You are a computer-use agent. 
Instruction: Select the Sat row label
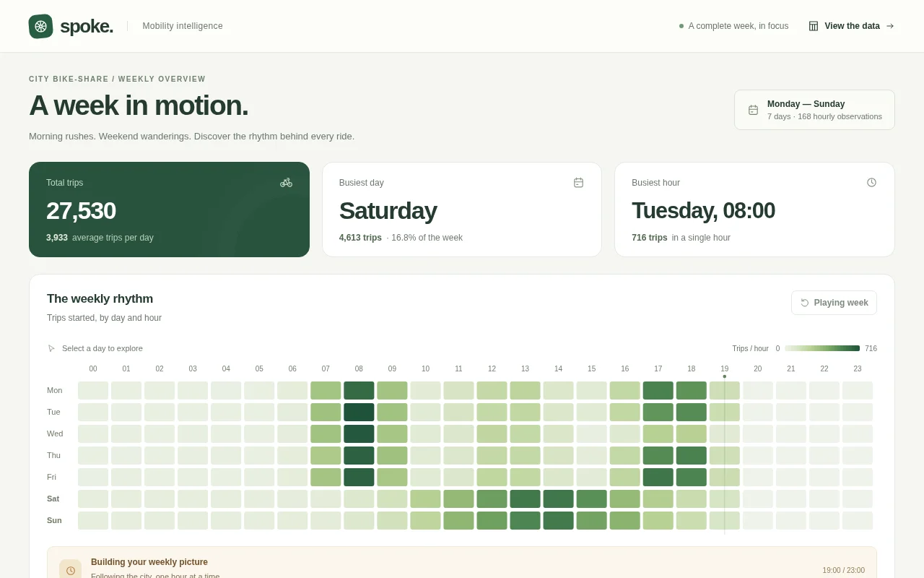(x=53, y=499)
